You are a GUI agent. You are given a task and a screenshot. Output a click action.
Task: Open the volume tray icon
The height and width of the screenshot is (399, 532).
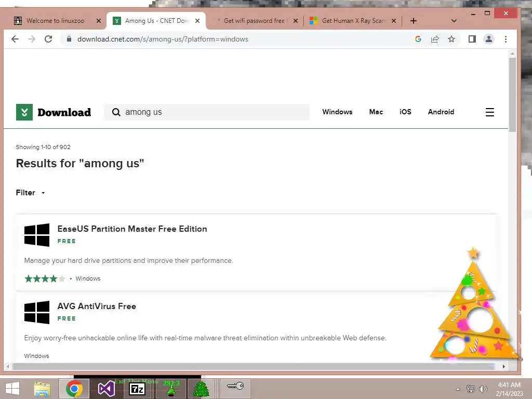(483, 389)
